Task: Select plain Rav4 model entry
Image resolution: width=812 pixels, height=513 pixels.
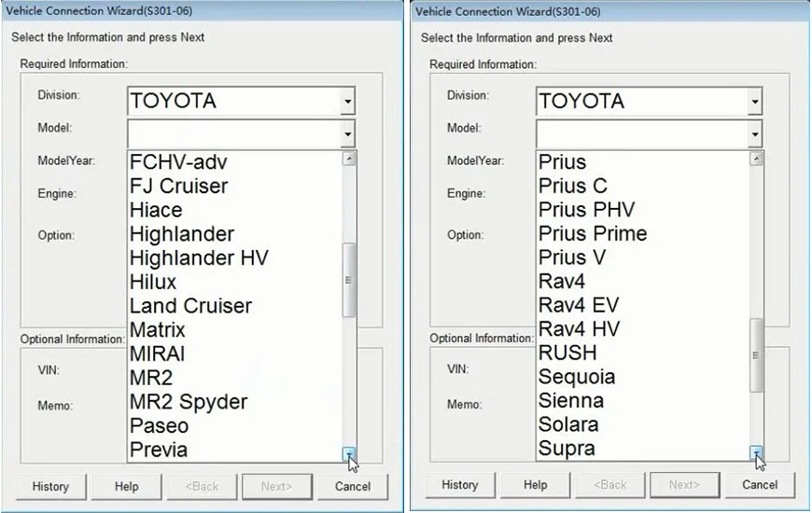Action: coord(643,281)
